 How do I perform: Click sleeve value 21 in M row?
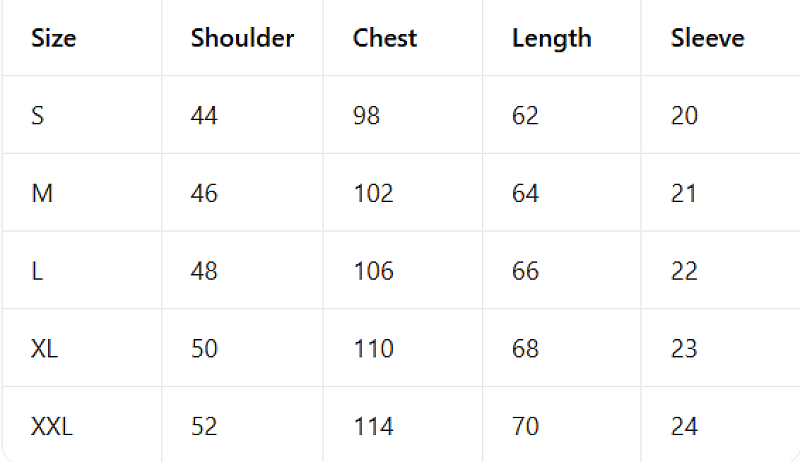(x=684, y=194)
